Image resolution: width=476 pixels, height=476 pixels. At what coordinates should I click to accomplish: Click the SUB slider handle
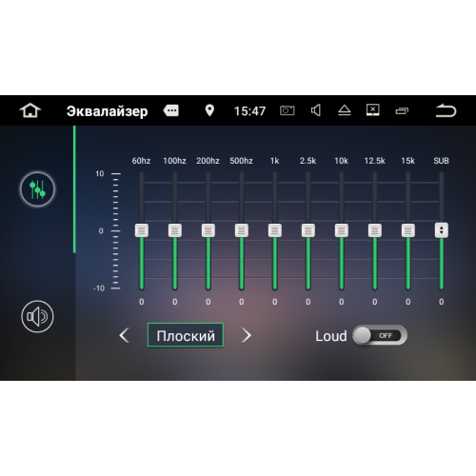(442, 230)
